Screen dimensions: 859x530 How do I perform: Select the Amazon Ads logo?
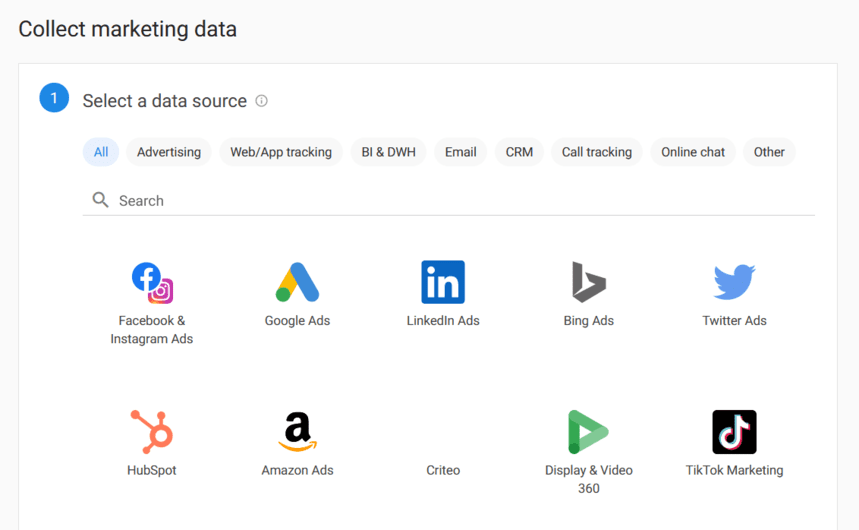pyautogui.click(x=297, y=432)
